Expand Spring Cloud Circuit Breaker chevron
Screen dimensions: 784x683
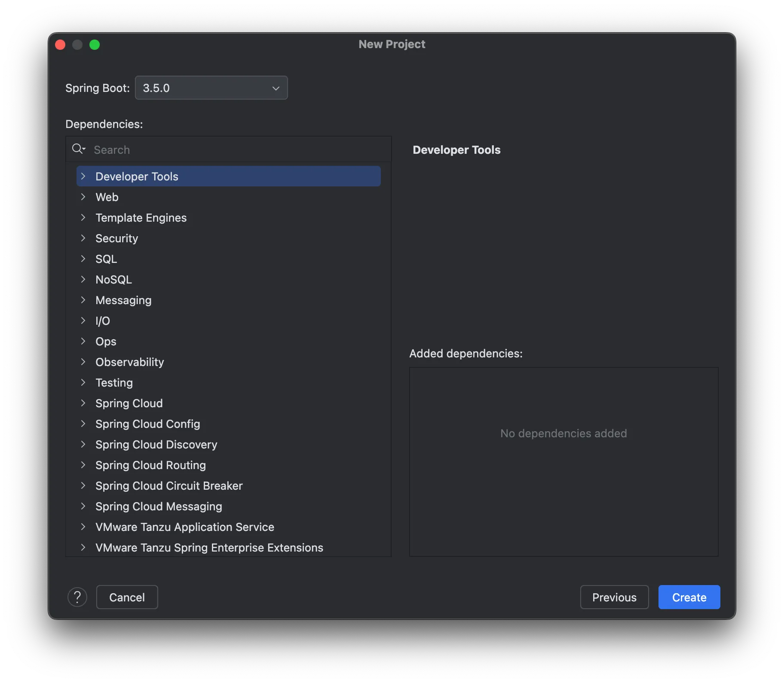point(83,485)
